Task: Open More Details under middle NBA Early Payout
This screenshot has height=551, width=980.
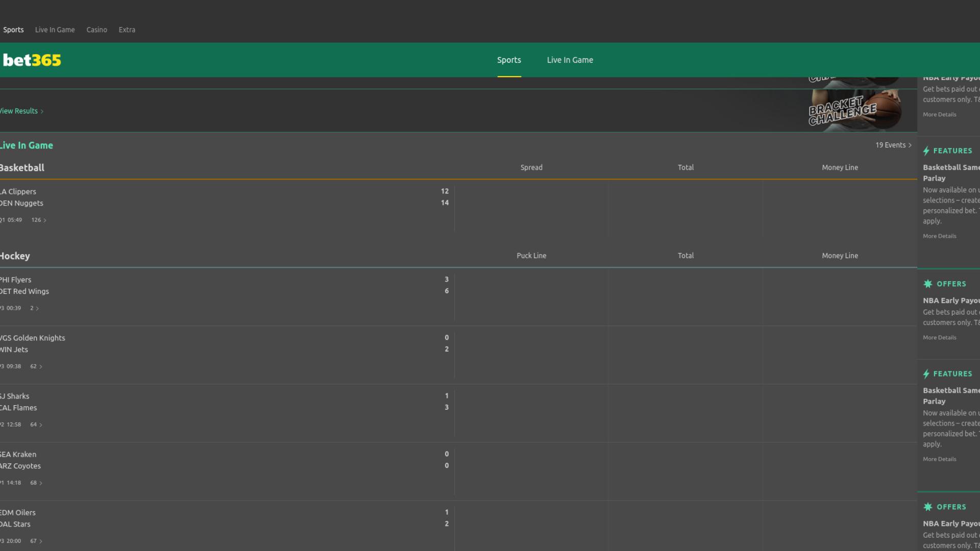Action: [x=939, y=338]
